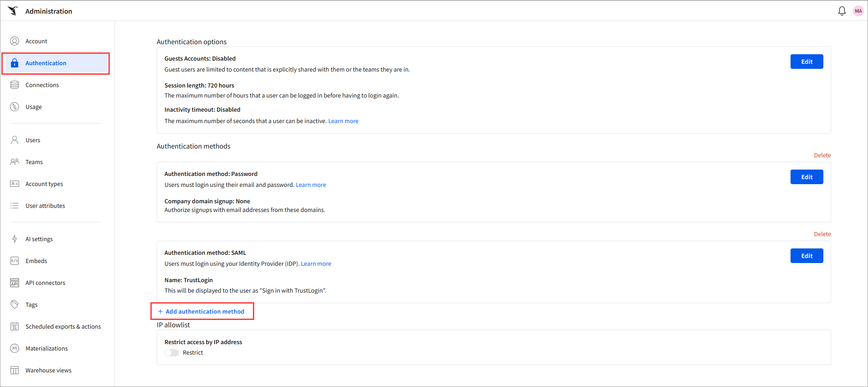Click the AI settings lightning icon
The image size is (868, 387).
[15, 239]
